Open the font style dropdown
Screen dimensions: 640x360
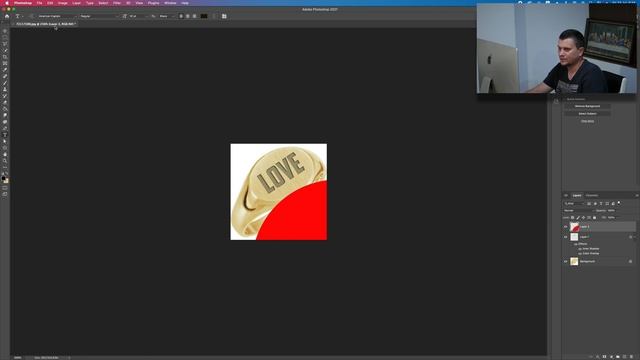(x=99, y=16)
